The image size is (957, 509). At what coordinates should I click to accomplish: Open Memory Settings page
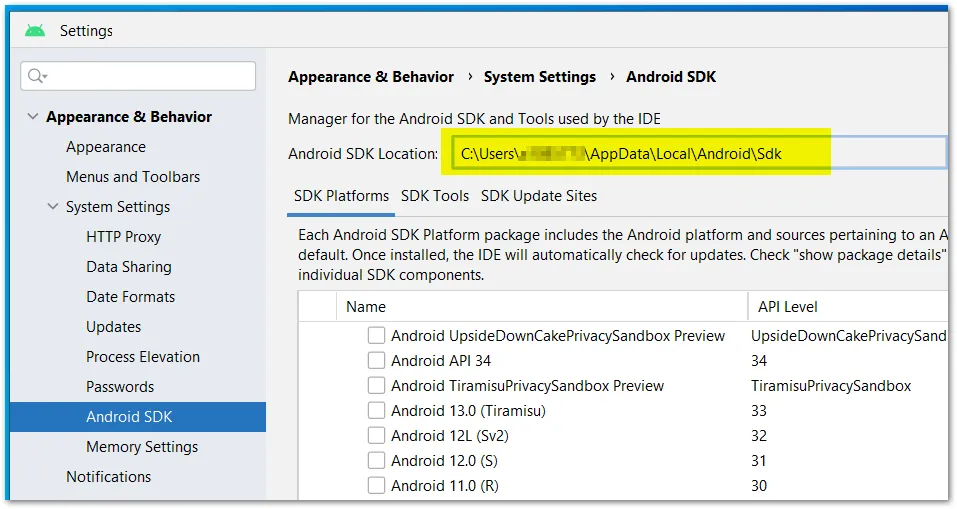pyautogui.click(x=142, y=447)
